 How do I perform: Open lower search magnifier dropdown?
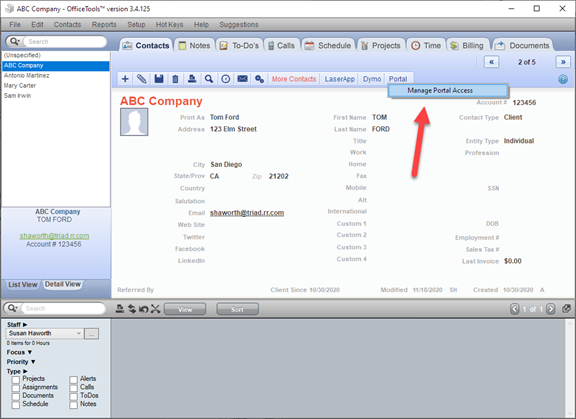12,308
